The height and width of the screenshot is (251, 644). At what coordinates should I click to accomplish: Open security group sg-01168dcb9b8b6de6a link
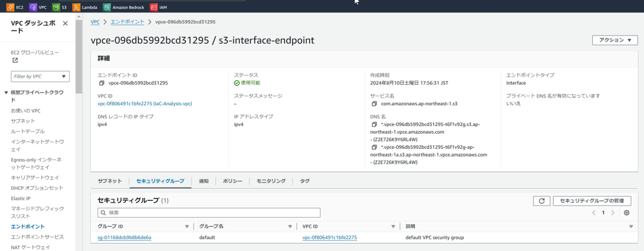(125, 237)
